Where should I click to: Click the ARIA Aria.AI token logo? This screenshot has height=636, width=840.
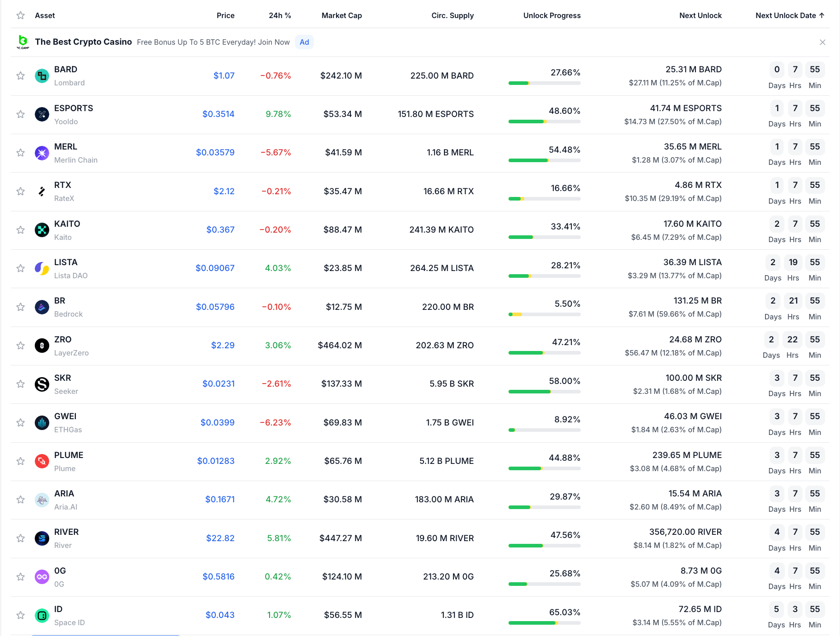42,500
